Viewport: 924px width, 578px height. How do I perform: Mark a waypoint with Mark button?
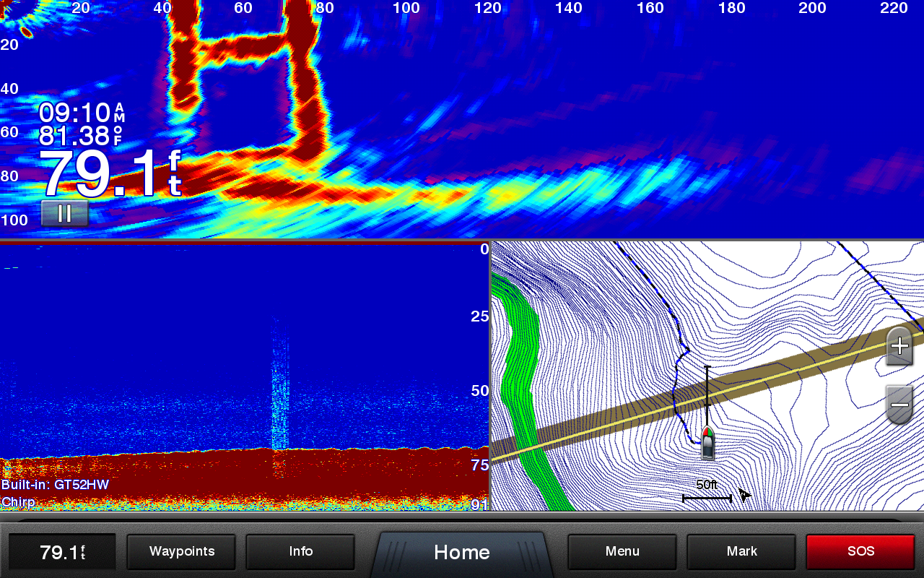741,552
